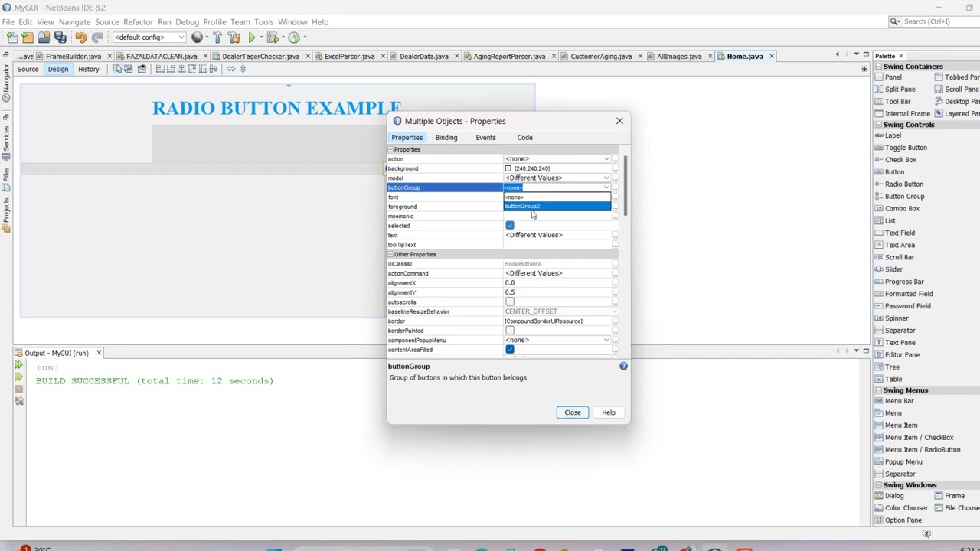The width and height of the screenshot is (980, 551).
Task: Switch to History view
Action: point(88,69)
